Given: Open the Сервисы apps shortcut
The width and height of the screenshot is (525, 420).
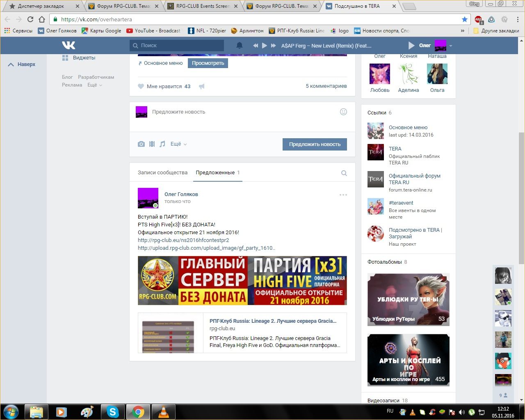Looking at the screenshot, I should (18, 31).
